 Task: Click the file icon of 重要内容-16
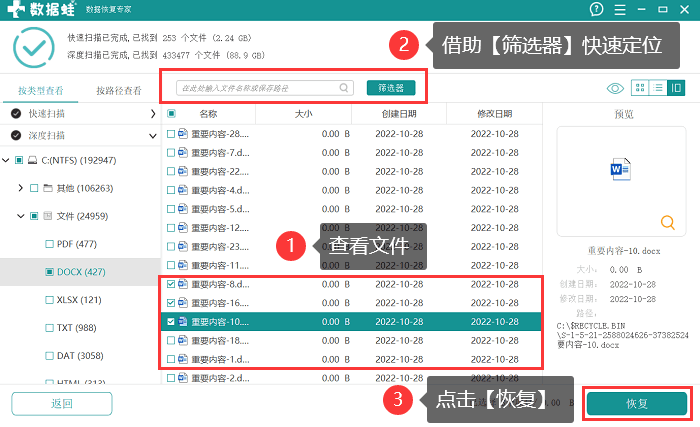[183, 303]
